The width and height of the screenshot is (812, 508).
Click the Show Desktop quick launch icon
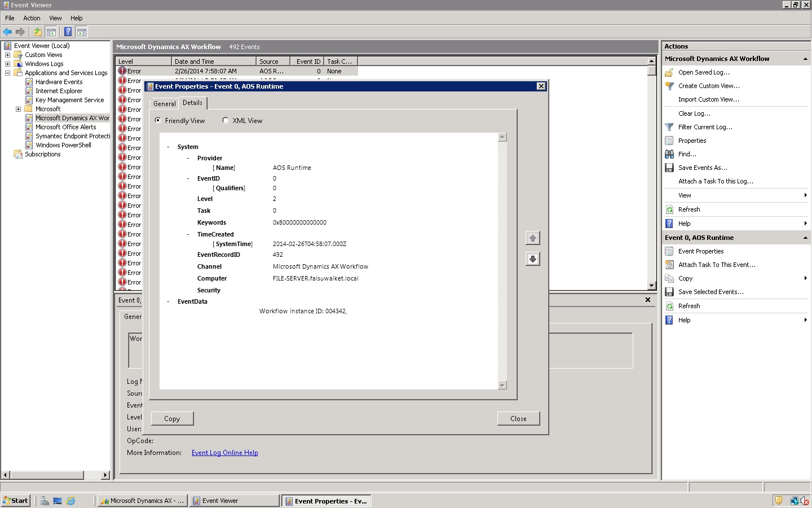[58, 501]
